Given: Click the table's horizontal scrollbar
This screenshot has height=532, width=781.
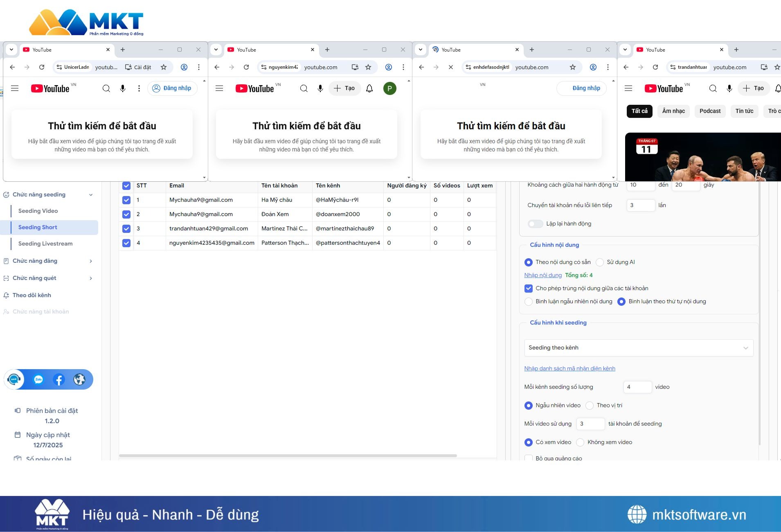Looking at the screenshot, I should (x=288, y=455).
